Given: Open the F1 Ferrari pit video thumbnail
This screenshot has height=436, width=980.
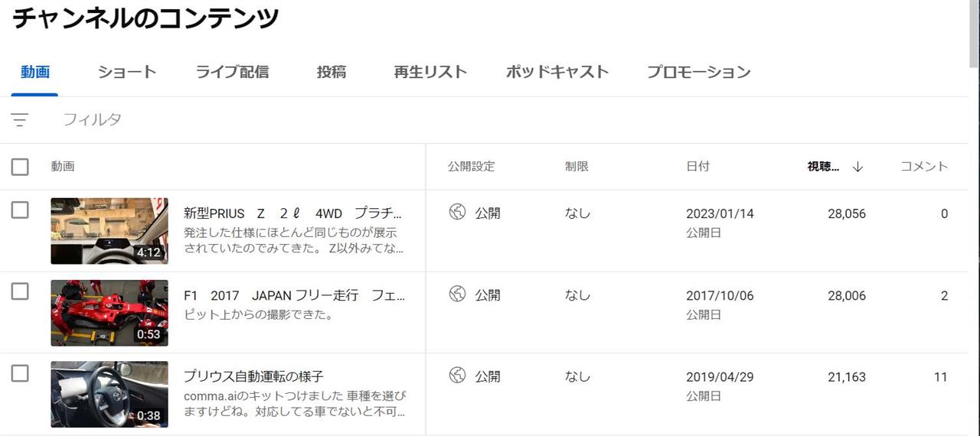Looking at the screenshot, I should pos(109,313).
